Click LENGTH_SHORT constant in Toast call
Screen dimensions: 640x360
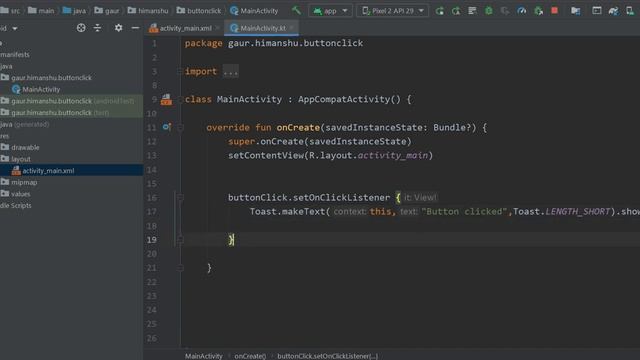coord(578,211)
